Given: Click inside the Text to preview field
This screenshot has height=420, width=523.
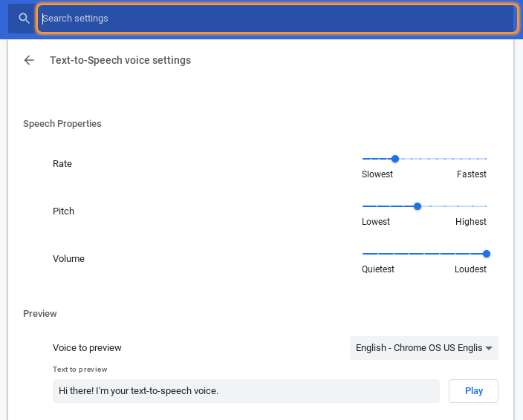Looking at the screenshot, I should [246, 391].
